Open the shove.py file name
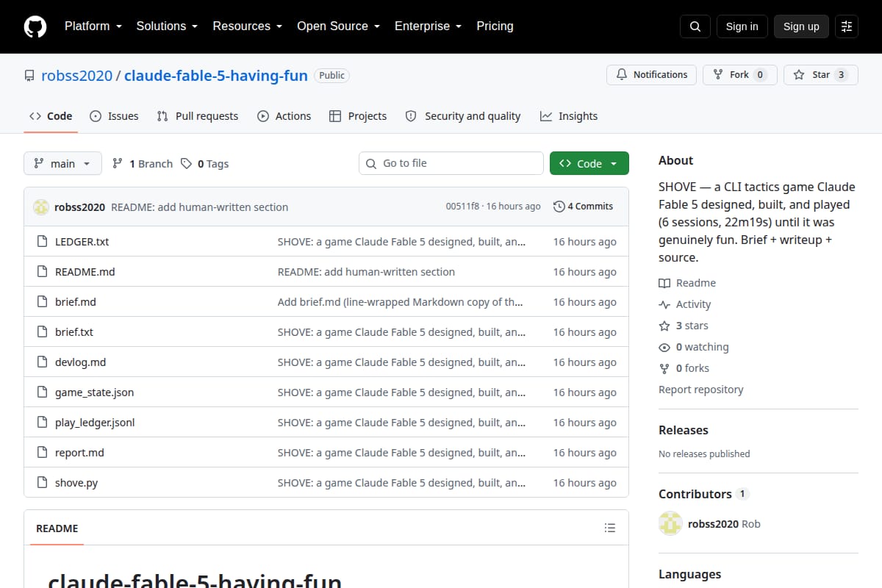The height and width of the screenshot is (588, 882). [x=76, y=483]
